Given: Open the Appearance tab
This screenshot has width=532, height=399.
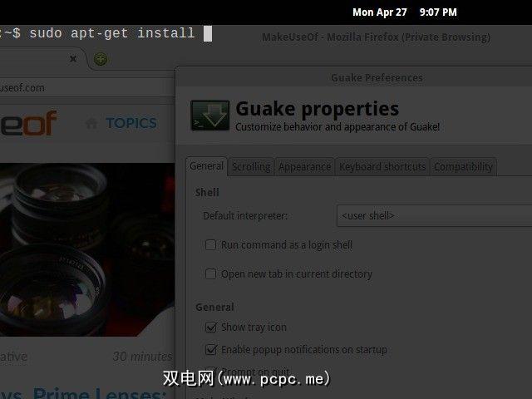Looking at the screenshot, I should coord(305,167).
